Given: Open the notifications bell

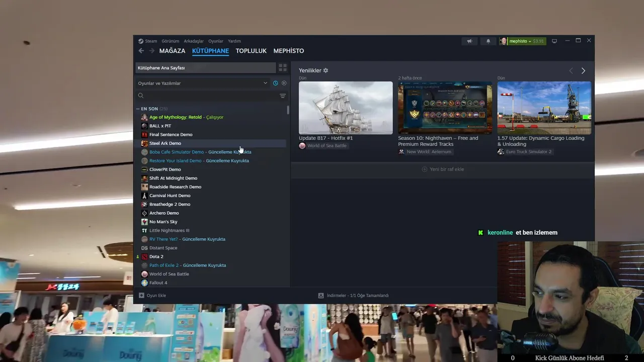Looking at the screenshot, I should click(488, 41).
